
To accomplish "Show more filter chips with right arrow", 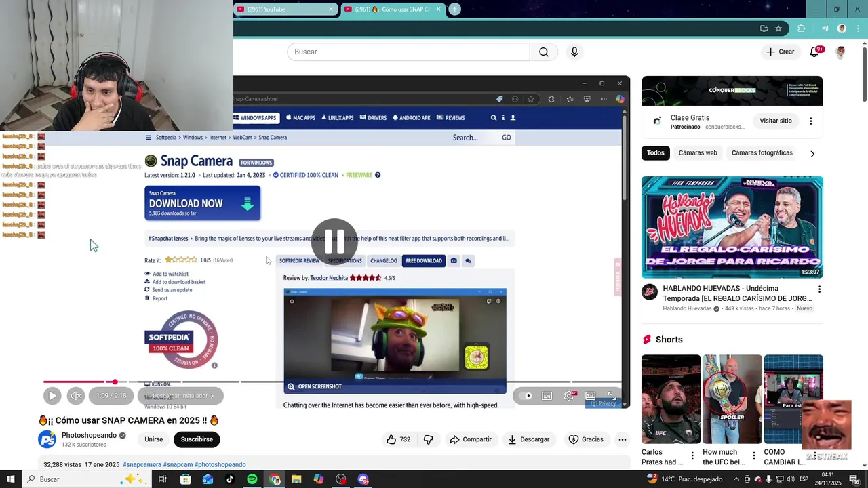I will (x=812, y=154).
